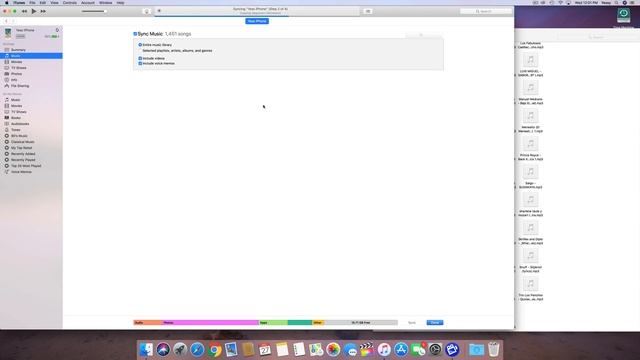Open Safari from the Dock
The height and width of the screenshot is (360, 640).
click(x=197, y=350)
